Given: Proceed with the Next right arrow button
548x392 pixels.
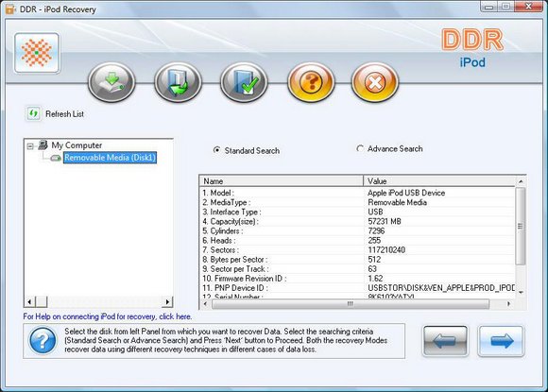Looking at the screenshot, I should pyautogui.click(x=501, y=341).
